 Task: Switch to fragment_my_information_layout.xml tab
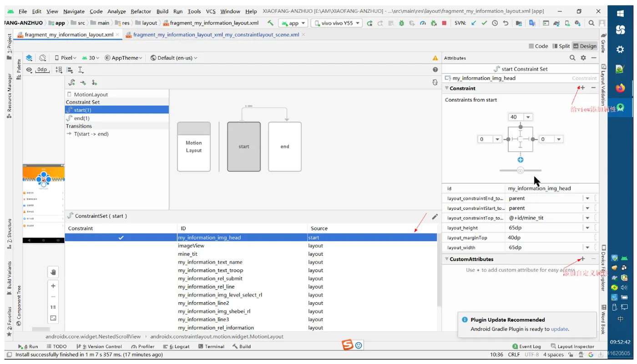69,34
